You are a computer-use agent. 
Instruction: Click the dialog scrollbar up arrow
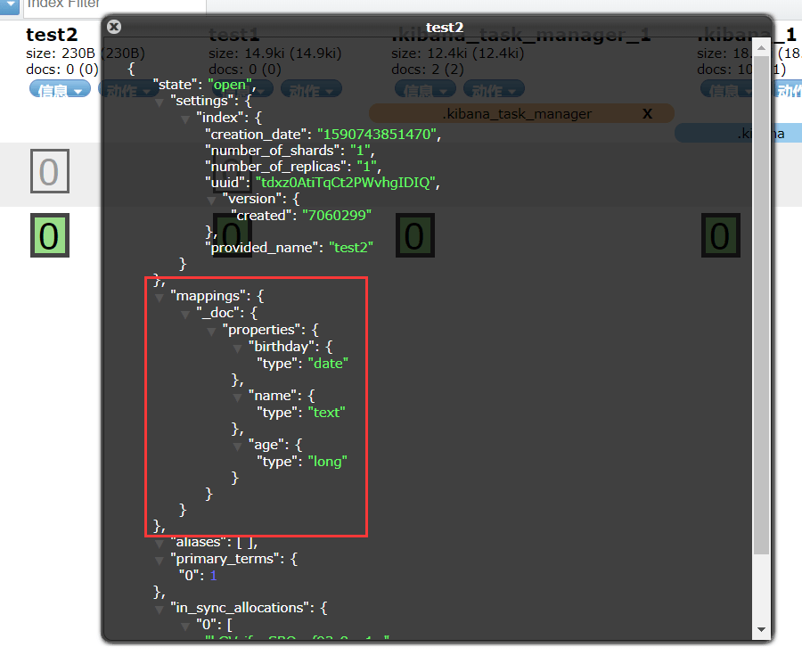761,48
